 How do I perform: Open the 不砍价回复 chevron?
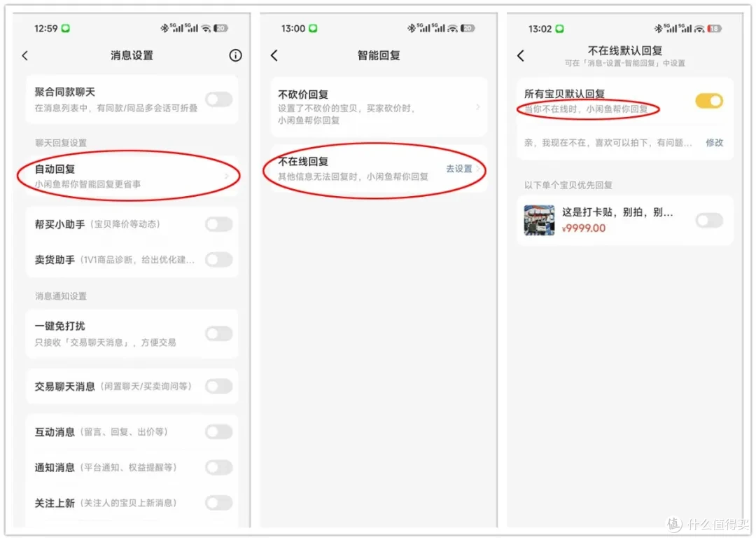click(x=478, y=106)
